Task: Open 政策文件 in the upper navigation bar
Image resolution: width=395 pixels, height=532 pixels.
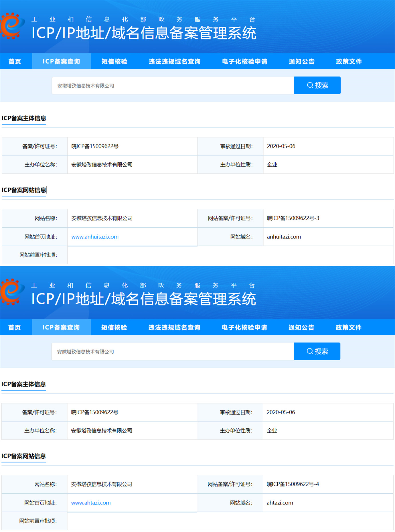Action: tap(349, 62)
